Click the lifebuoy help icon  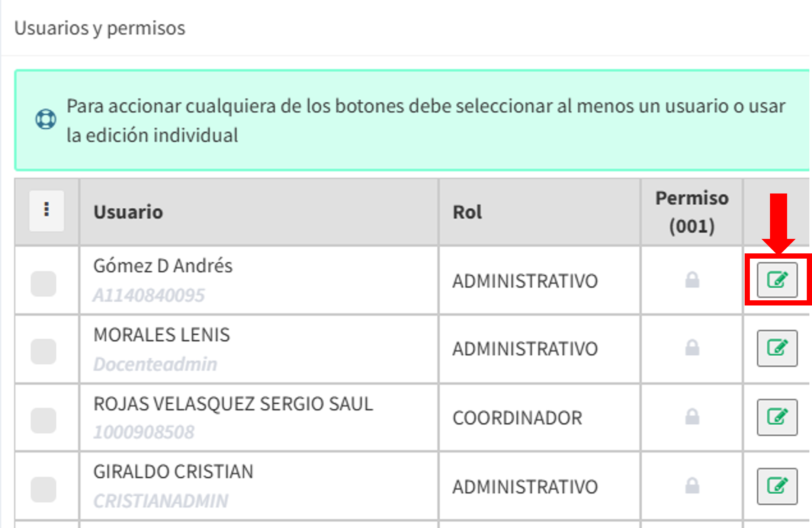point(46,119)
